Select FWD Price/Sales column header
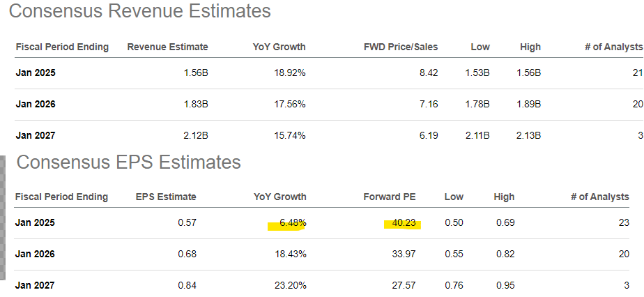This screenshot has width=644, height=297. 401,47
